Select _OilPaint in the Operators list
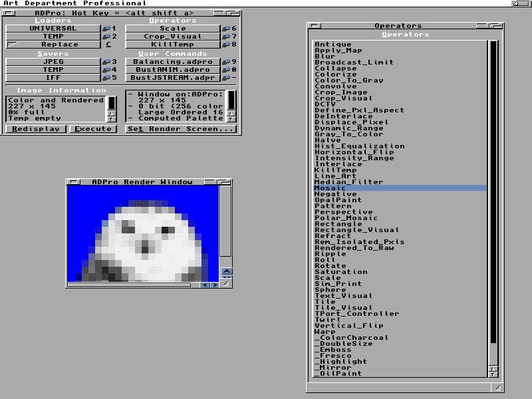 (400, 374)
